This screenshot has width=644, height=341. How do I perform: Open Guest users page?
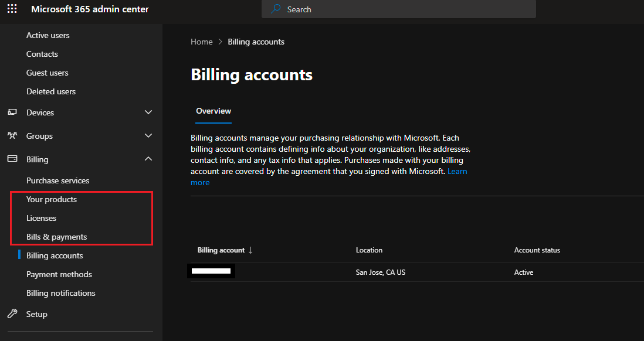tap(48, 73)
